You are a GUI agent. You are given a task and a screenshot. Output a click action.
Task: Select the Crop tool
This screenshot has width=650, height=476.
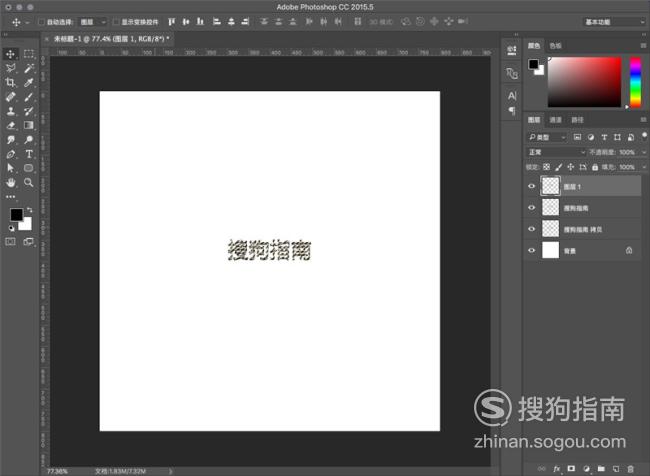pos(11,83)
